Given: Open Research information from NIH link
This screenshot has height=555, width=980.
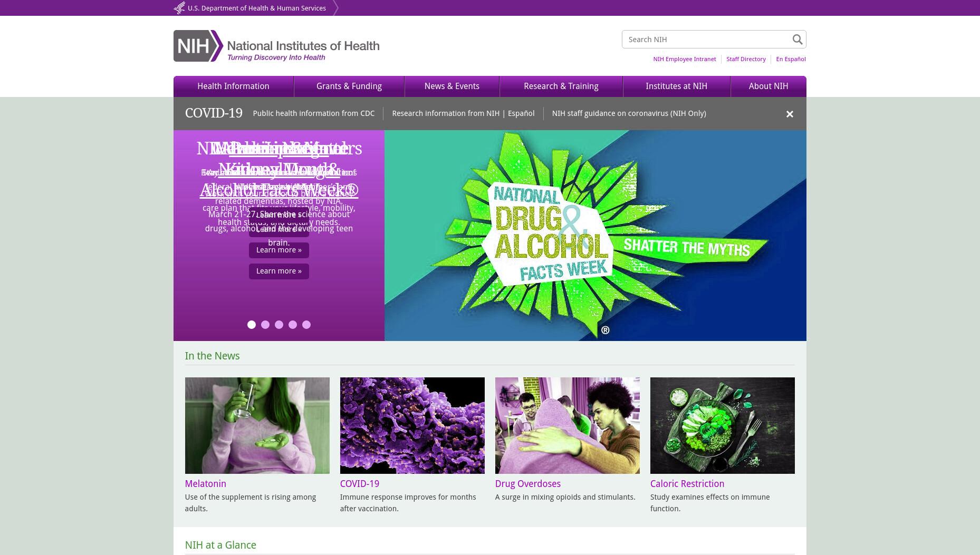Looking at the screenshot, I should point(446,113).
